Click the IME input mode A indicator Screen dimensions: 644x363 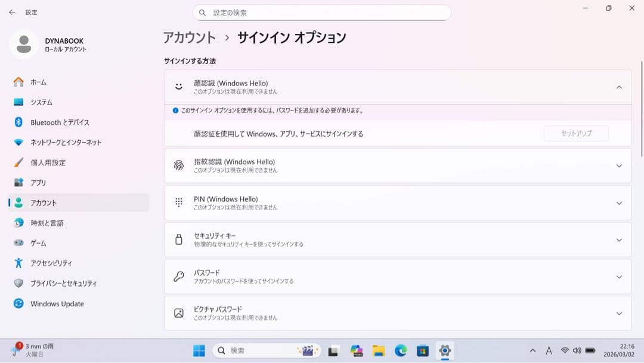pos(549,350)
